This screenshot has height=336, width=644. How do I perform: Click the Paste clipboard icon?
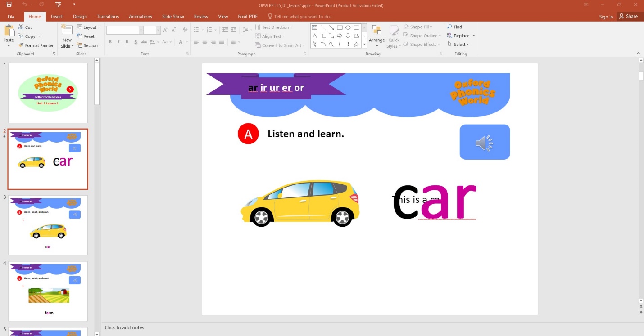(x=9, y=31)
